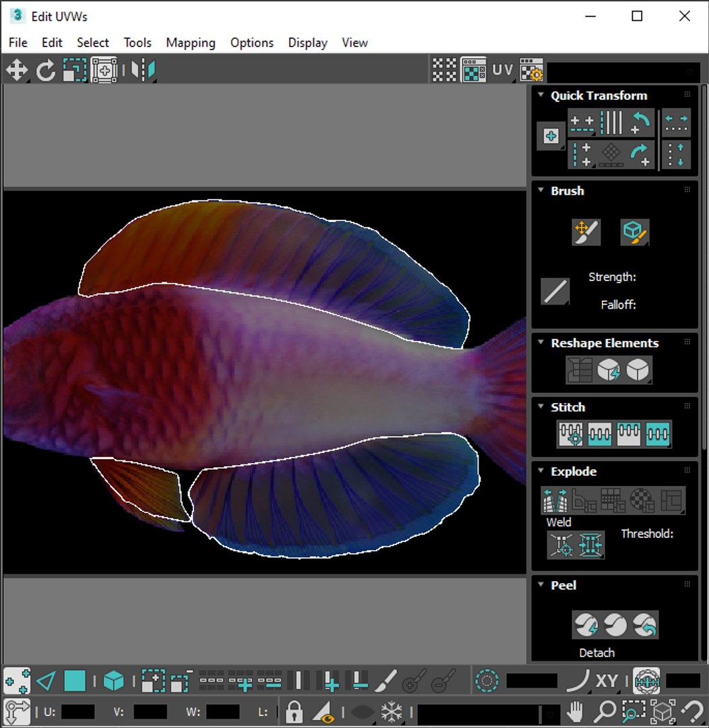
Task: Select the Scale tool
Action: pyautogui.click(x=75, y=71)
